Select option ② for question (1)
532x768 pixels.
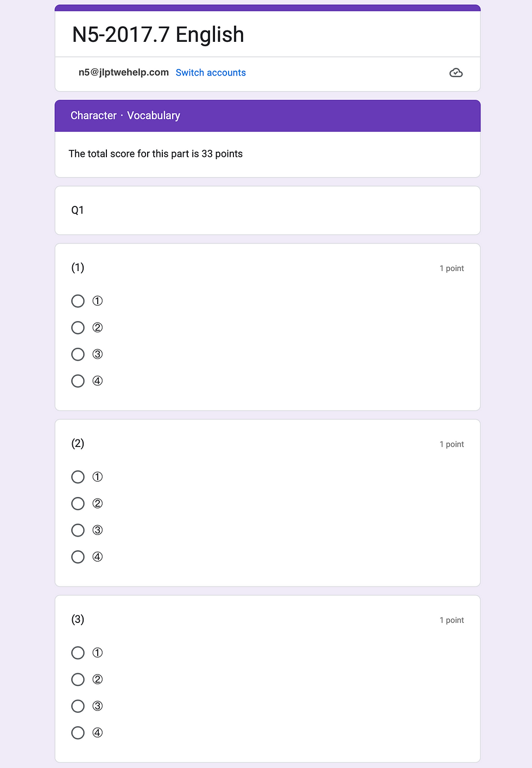tap(78, 328)
